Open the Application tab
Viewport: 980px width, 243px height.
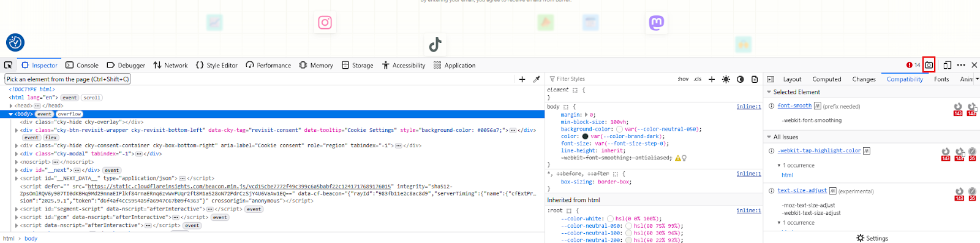pyautogui.click(x=454, y=65)
